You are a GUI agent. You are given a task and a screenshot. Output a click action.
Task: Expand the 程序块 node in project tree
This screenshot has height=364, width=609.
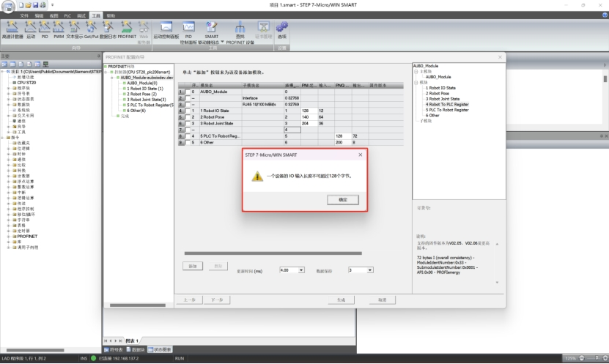point(10,89)
